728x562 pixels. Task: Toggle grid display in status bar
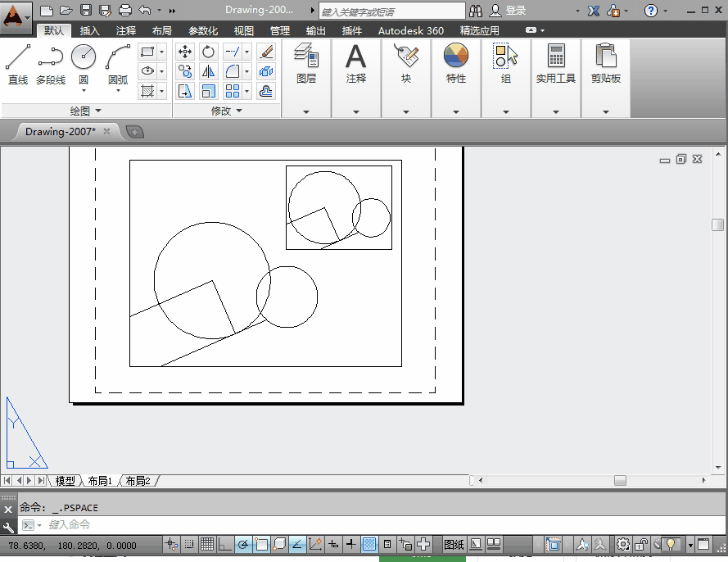[x=206, y=544]
